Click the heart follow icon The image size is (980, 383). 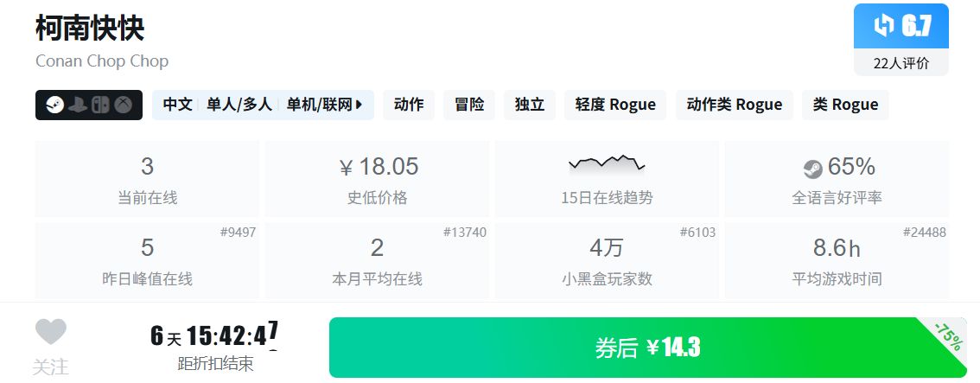pos(50,332)
